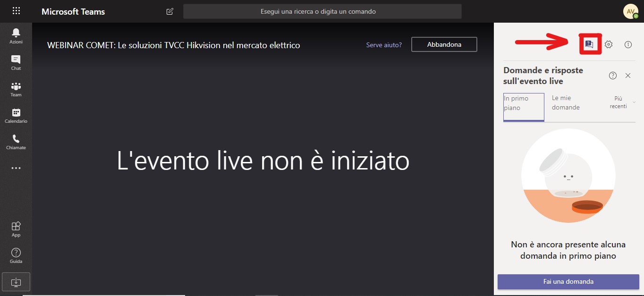Click the download desktop app icon
The image size is (644, 296).
click(16, 282)
